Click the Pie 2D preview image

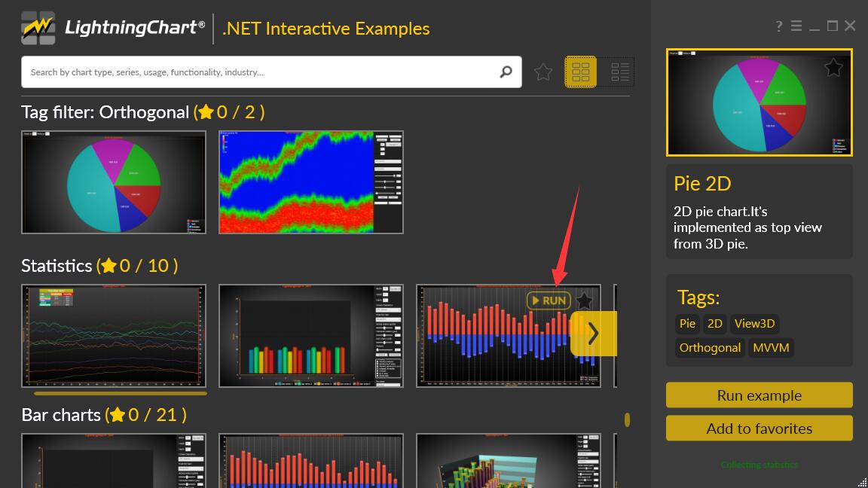759,102
